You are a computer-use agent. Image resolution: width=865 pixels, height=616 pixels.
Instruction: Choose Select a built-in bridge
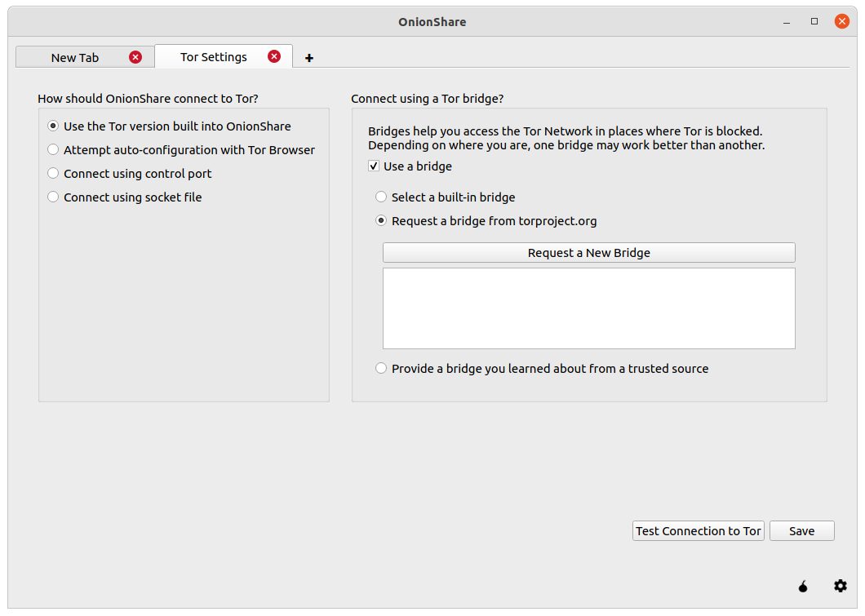coord(381,197)
